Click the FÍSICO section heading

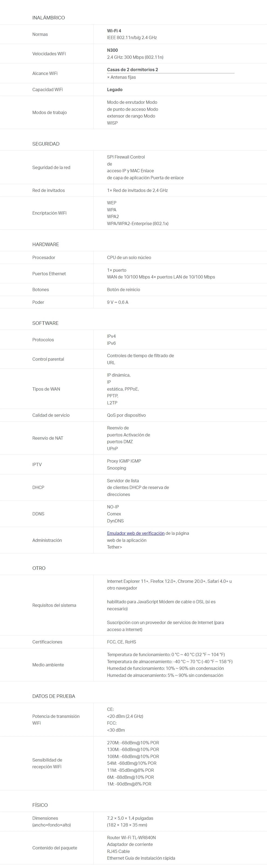pos(40,805)
